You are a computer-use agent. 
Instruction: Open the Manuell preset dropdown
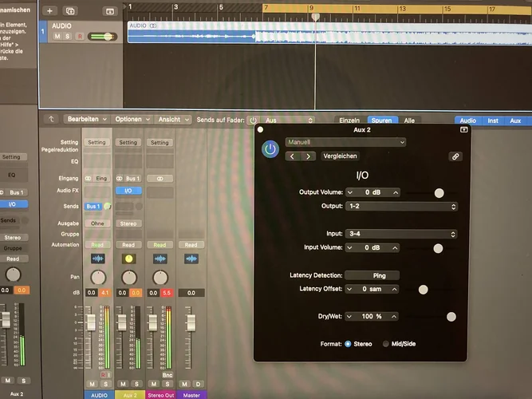coord(345,142)
